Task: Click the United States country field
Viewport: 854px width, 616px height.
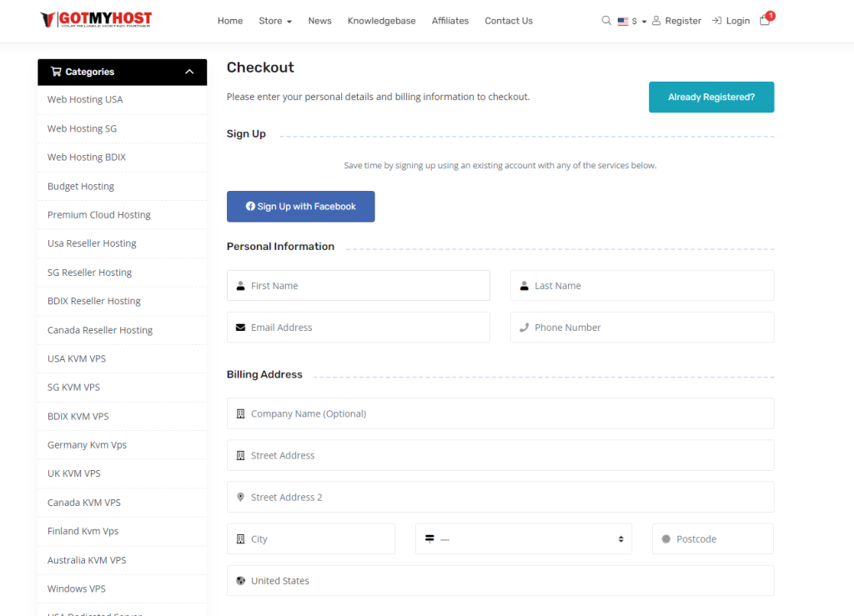Action: pyautogui.click(x=500, y=581)
